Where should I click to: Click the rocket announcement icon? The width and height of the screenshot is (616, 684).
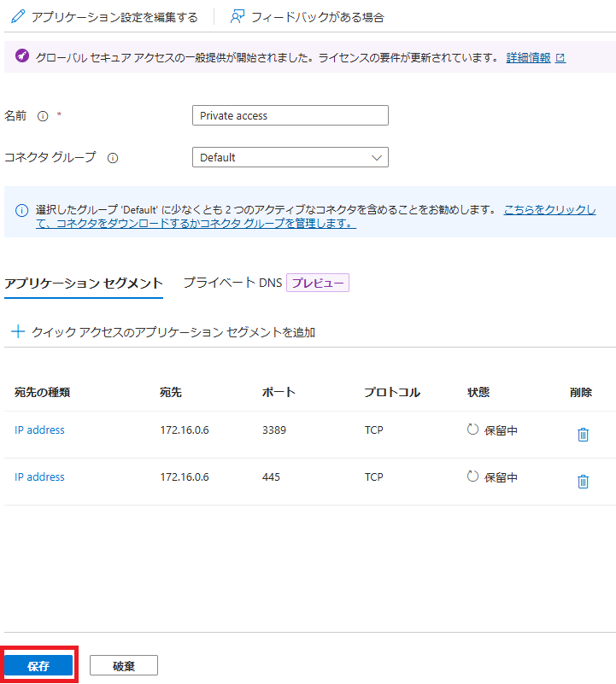pyautogui.click(x=21, y=58)
